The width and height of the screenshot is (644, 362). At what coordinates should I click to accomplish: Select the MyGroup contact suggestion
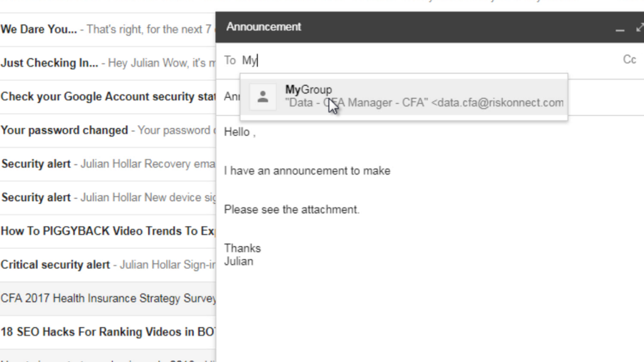404,96
